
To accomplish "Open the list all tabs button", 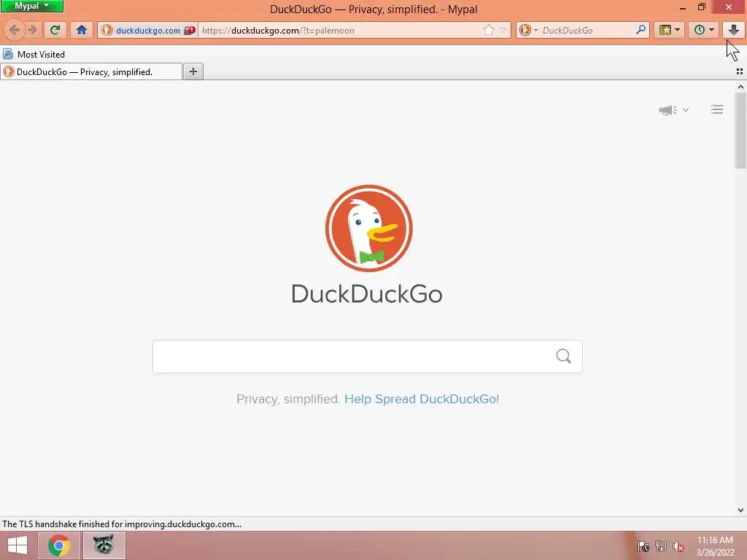I will pos(740,71).
